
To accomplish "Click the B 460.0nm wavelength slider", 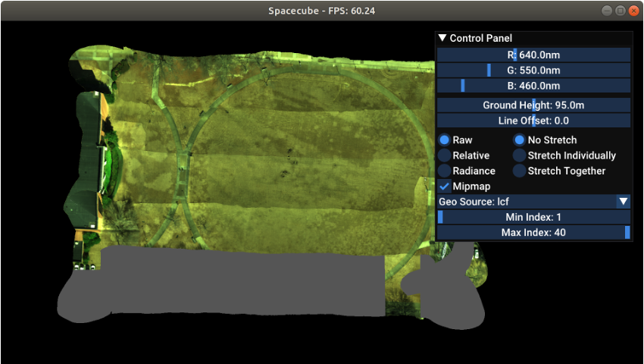I will point(533,86).
